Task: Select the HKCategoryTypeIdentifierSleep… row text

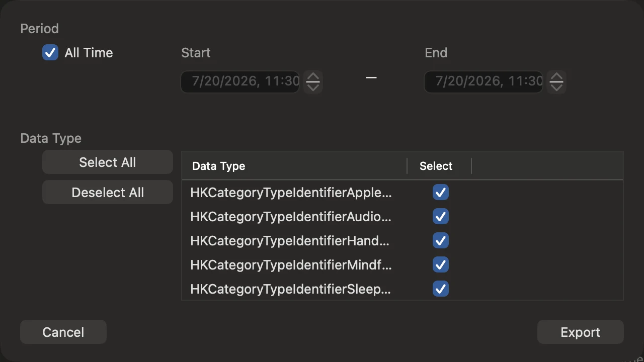Action: [x=290, y=289]
